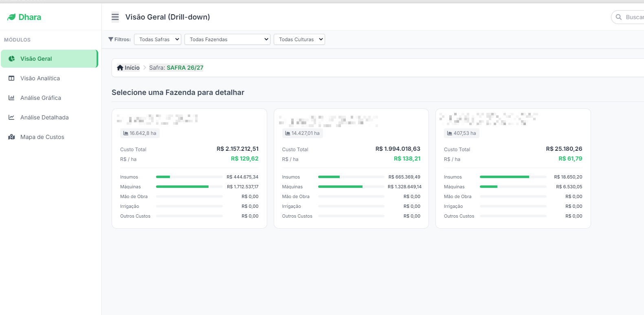Click the Mapa de Custos map icon
This screenshot has height=315, width=644.
(11, 137)
